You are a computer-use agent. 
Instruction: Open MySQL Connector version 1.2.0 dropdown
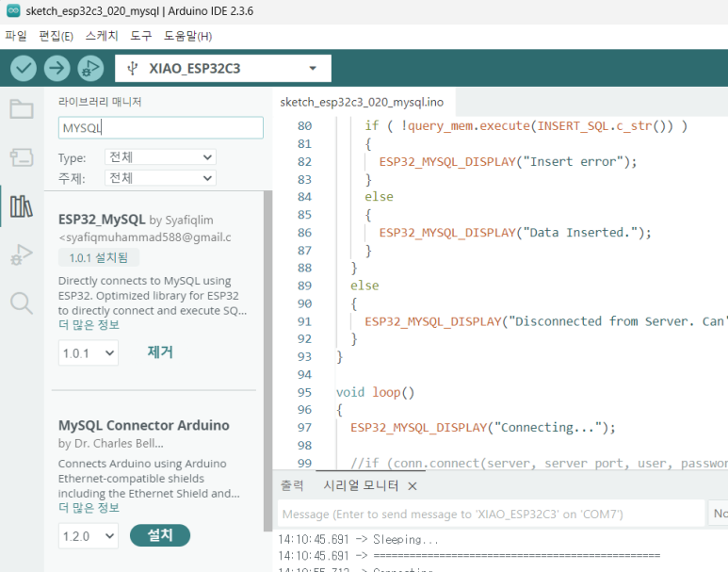point(89,536)
